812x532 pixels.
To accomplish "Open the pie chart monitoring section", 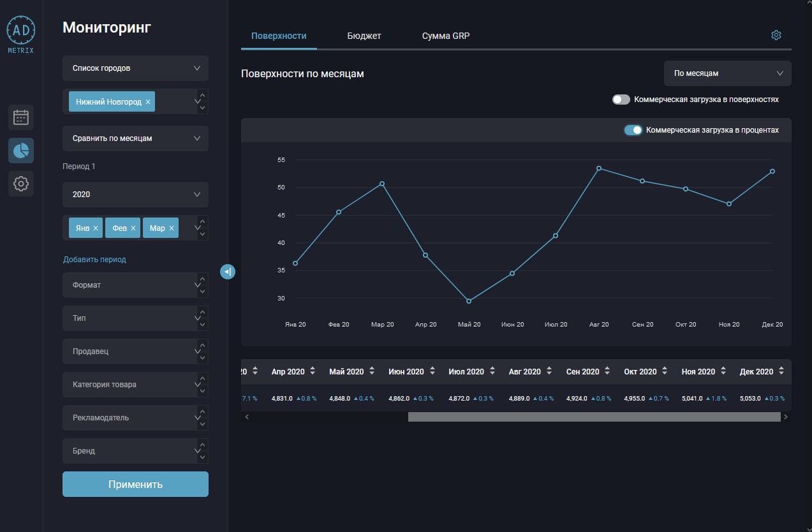I will (x=21, y=151).
